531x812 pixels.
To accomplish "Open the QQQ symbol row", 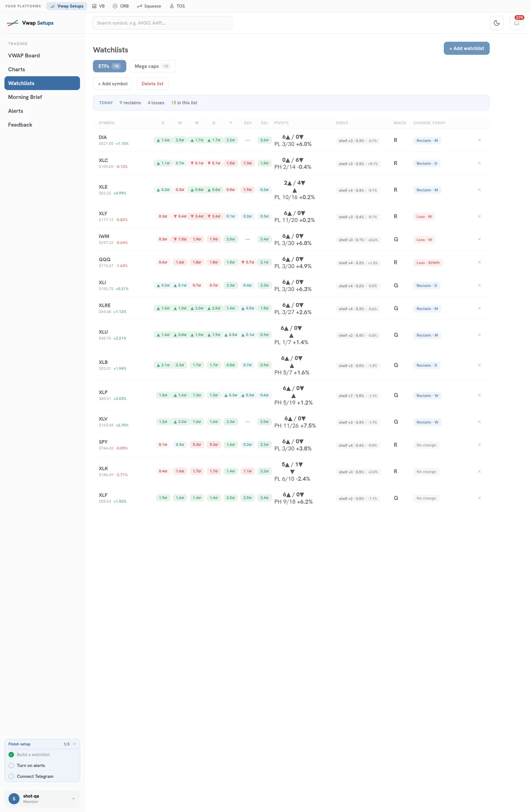I will click(x=291, y=262).
